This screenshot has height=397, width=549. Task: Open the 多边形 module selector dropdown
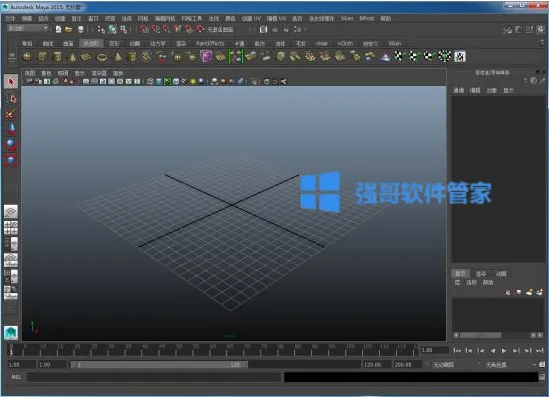tap(28, 28)
